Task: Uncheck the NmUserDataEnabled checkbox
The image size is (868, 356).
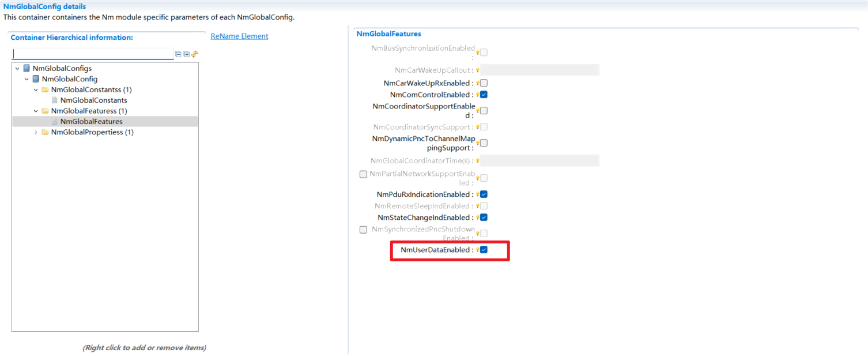Action: point(484,250)
